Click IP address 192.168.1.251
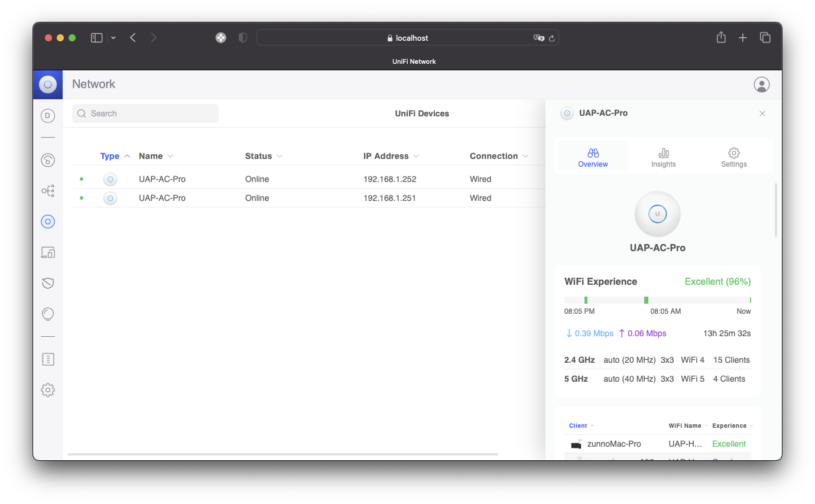The width and height of the screenshot is (815, 504). tap(389, 198)
